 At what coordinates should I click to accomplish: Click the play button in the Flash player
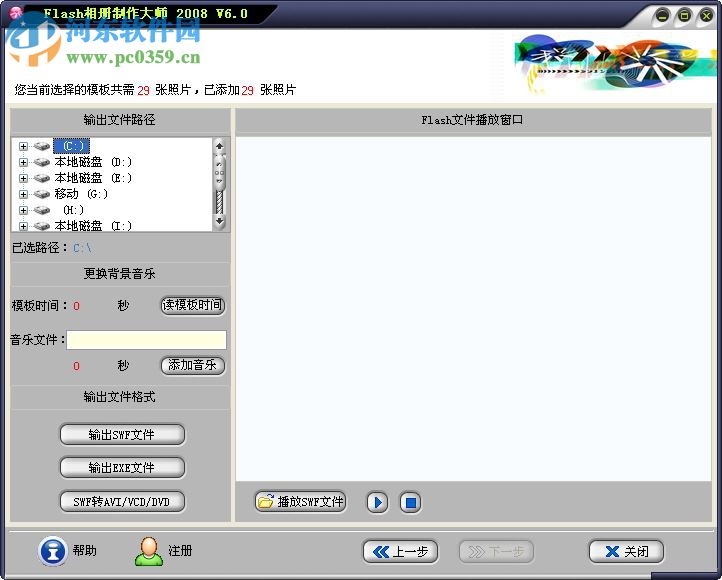click(377, 502)
